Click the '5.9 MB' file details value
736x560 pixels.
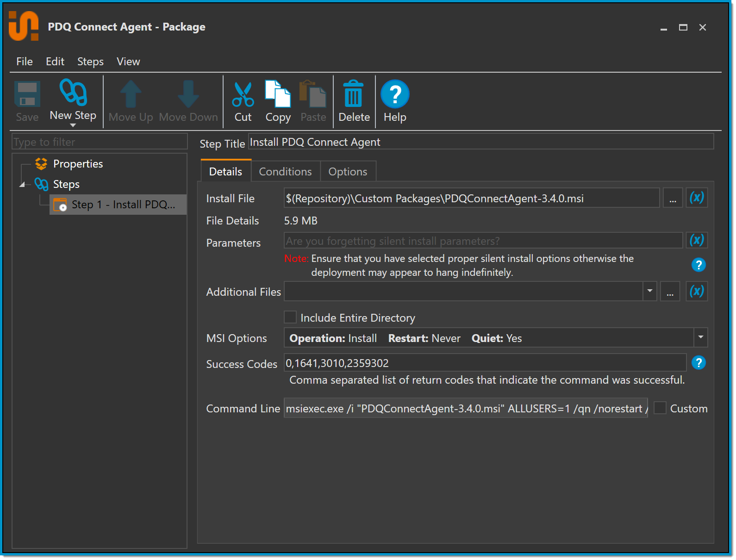point(301,221)
